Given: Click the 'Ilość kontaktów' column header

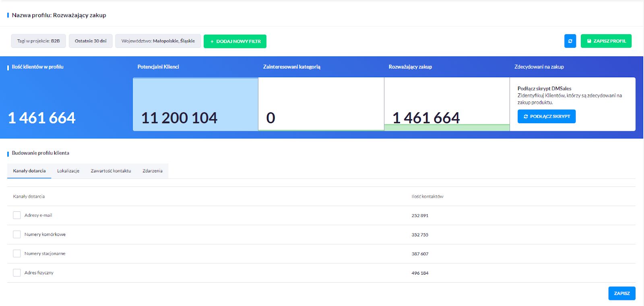Looking at the screenshot, I should click(427, 196).
